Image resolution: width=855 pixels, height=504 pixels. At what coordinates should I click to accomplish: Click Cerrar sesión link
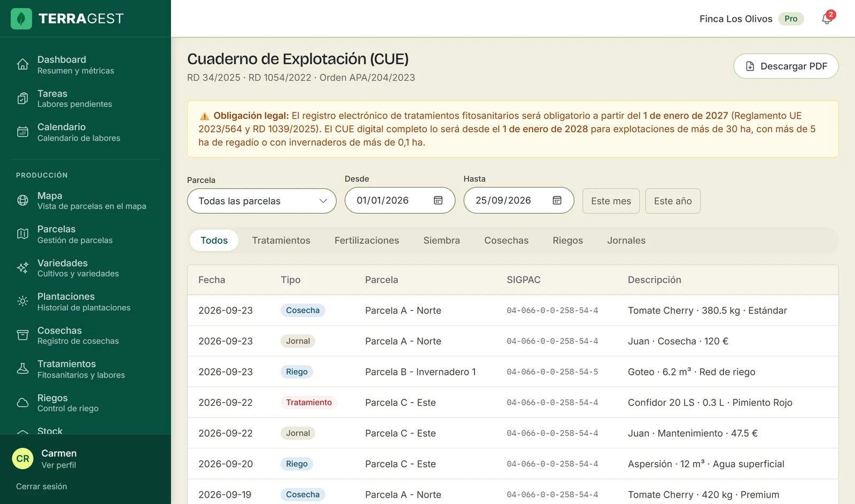pyautogui.click(x=42, y=486)
